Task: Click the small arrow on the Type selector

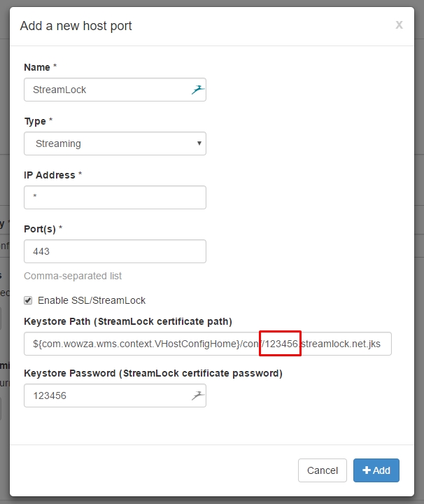Action: 199,143
